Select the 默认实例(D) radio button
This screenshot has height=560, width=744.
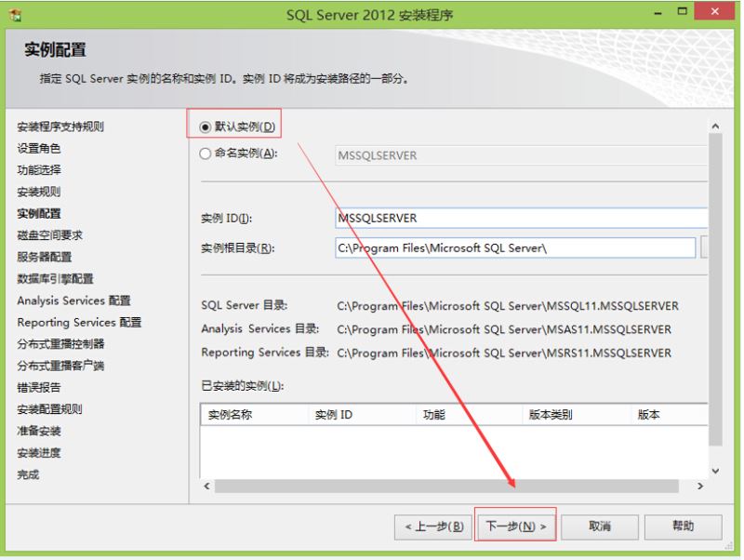click(205, 127)
